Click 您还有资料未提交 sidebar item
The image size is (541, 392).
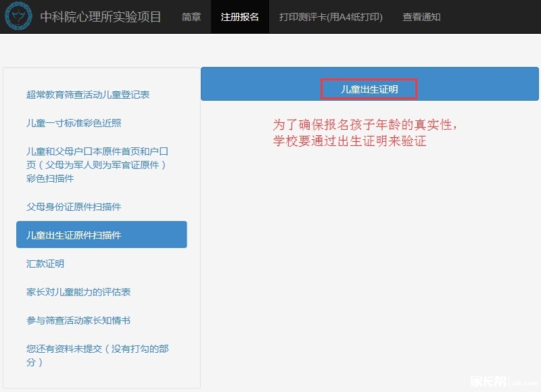coord(97,356)
